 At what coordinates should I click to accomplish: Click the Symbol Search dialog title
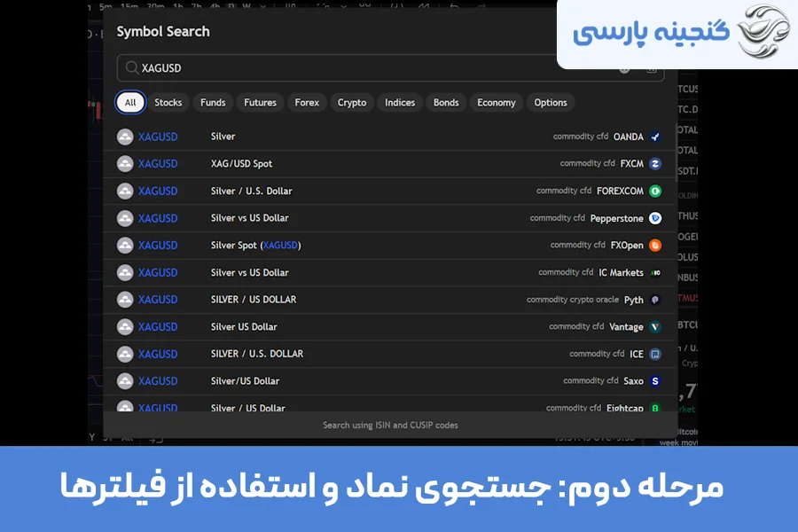tap(163, 32)
